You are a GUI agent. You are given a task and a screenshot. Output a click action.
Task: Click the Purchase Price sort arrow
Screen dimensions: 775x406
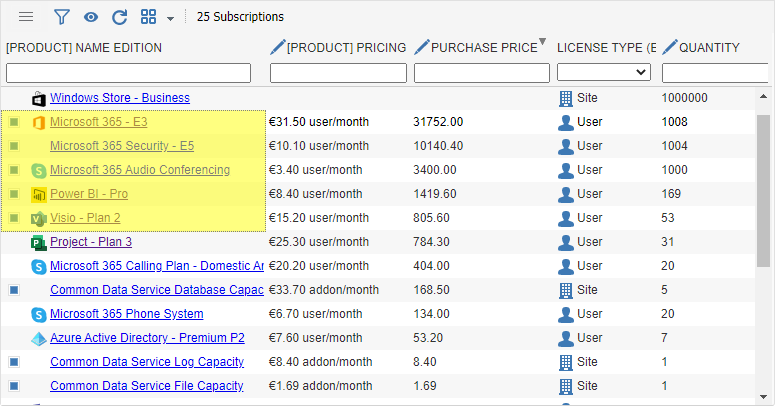[x=543, y=42]
